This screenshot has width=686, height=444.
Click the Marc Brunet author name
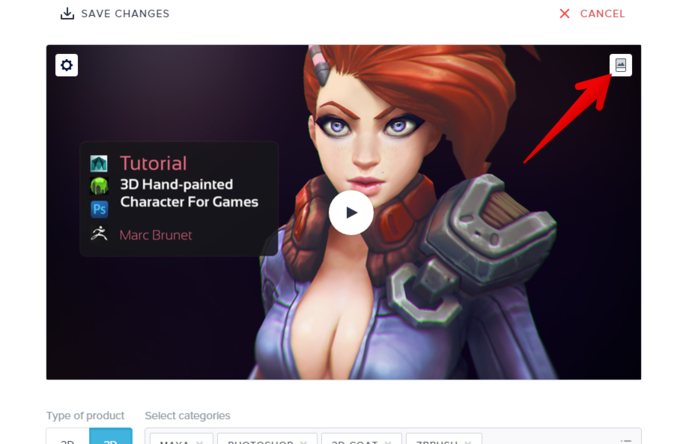(156, 235)
